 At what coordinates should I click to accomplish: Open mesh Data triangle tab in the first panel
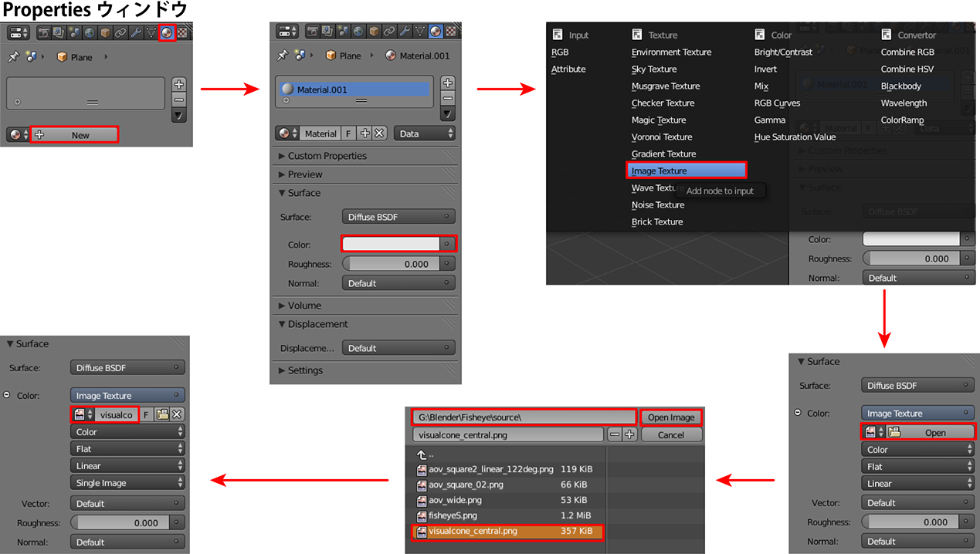151,32
